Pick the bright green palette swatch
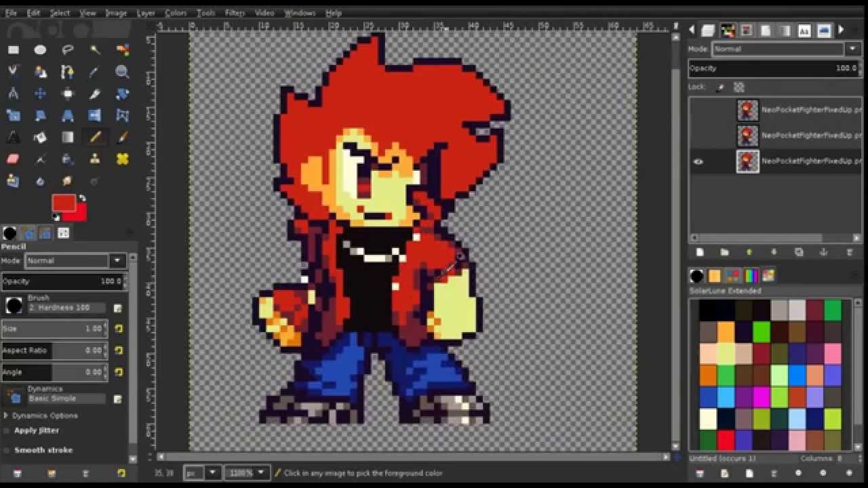Viewport: 868px width, 488px height. coord(762,332)
